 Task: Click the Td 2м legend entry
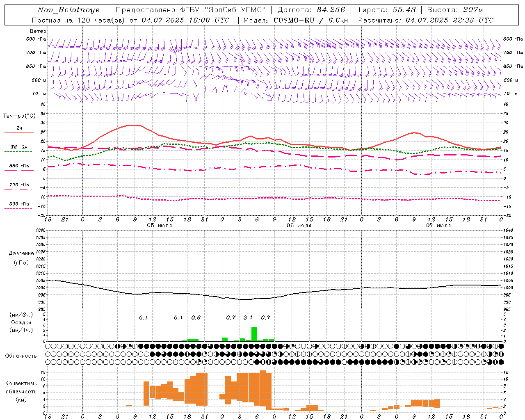point(19,147)
